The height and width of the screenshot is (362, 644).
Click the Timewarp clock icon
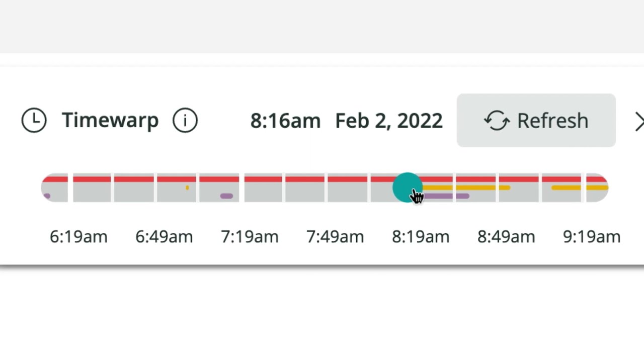pyautogui.click(x=34, y=121)
